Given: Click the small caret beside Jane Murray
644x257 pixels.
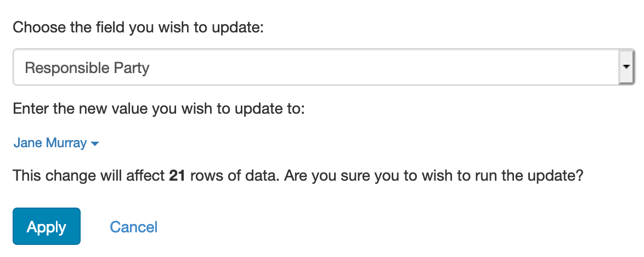Looking at the screenshot, I should (94, 144).
